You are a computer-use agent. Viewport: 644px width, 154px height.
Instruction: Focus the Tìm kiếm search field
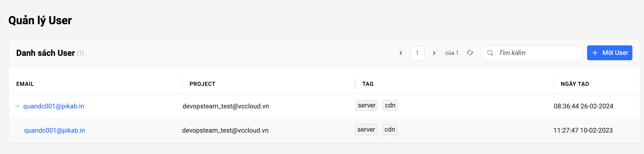(x=538, y=53)
